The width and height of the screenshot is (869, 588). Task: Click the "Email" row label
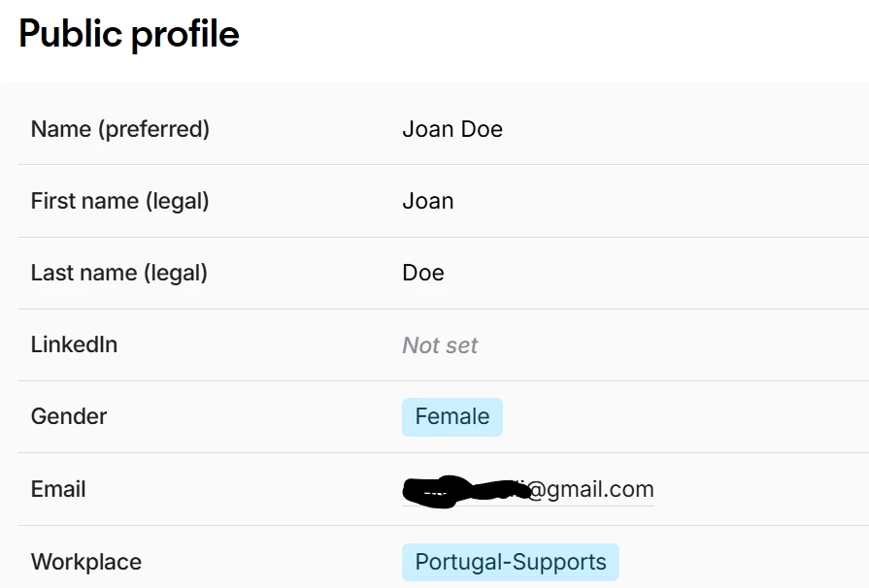[58, 489]
